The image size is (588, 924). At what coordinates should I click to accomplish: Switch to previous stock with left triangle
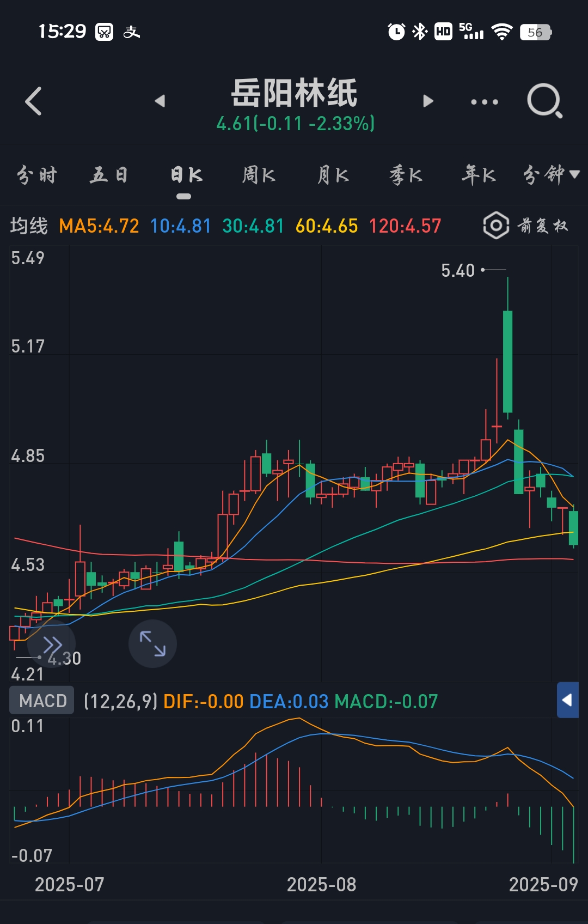point(160,101)
